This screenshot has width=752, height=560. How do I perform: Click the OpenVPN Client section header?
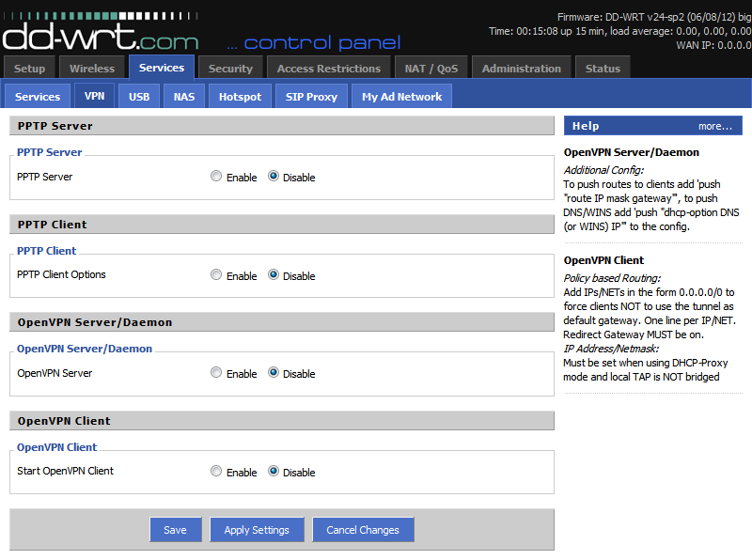(x=282, y=421)
